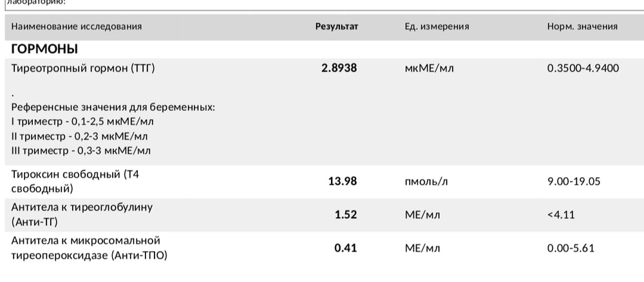Click the reference range 0.3500-4.9400

[583, 68]
